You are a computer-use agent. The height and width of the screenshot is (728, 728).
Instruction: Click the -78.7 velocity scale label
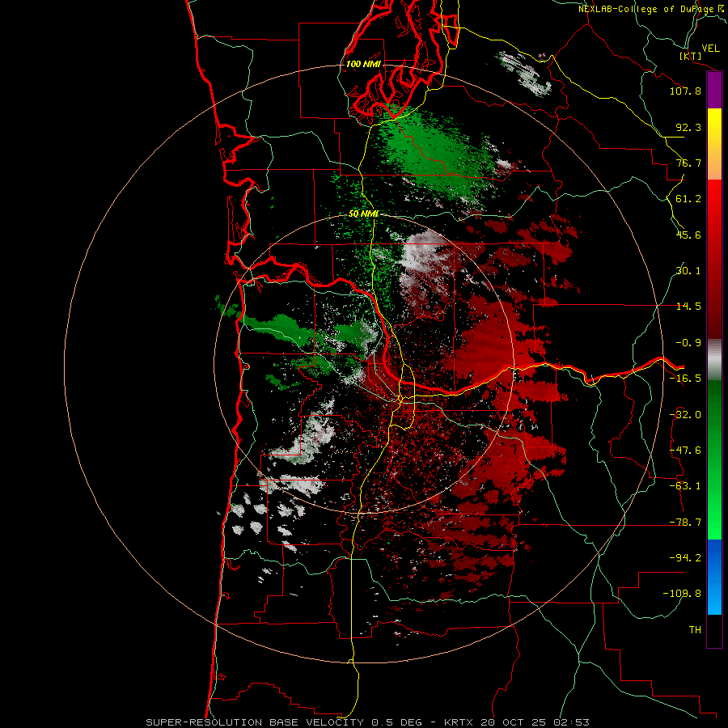point(685,523)
